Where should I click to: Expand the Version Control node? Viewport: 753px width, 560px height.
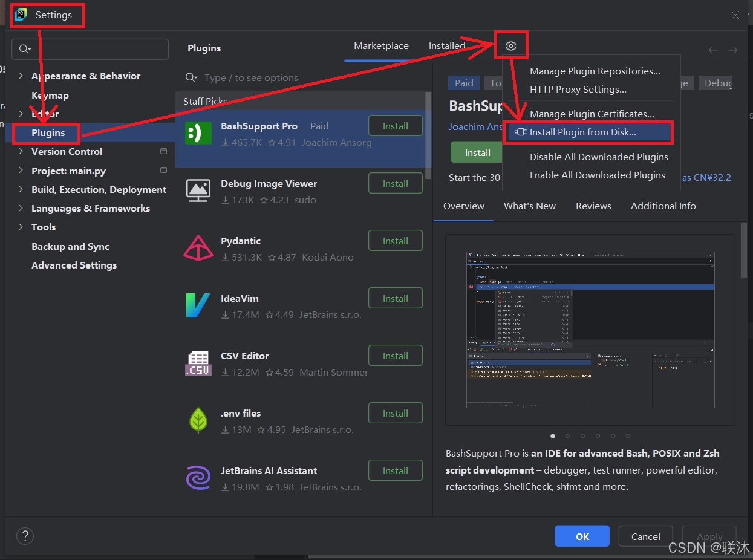pos(21,151)
